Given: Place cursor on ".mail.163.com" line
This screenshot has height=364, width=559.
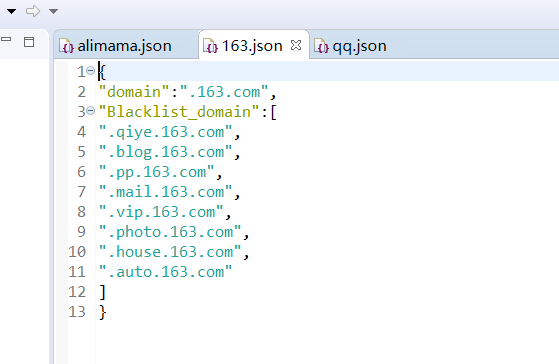Looking at the screenshot, I should (x=165, y=192).
